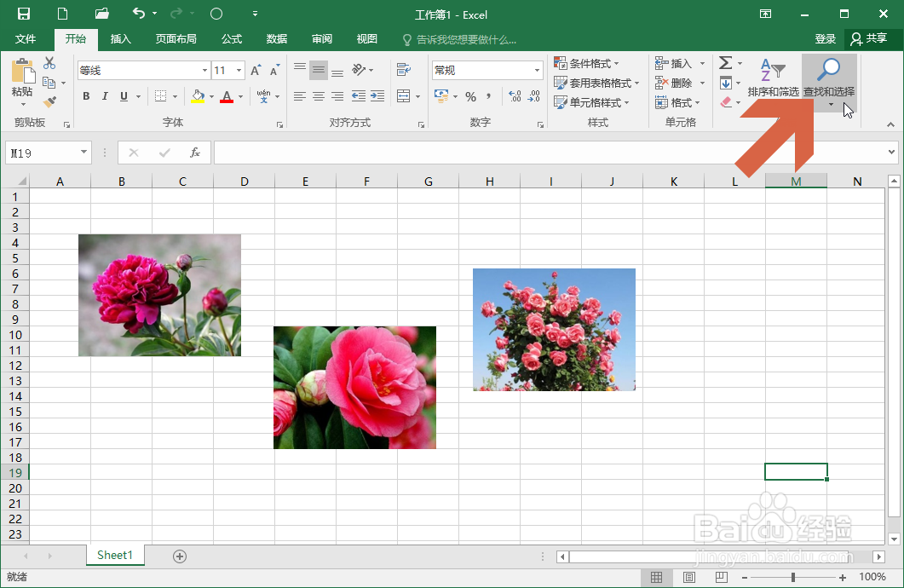This screenshot has height=588, width=904.
Task: Open 条件格式 conditional formatting menu
Action: 586,63
